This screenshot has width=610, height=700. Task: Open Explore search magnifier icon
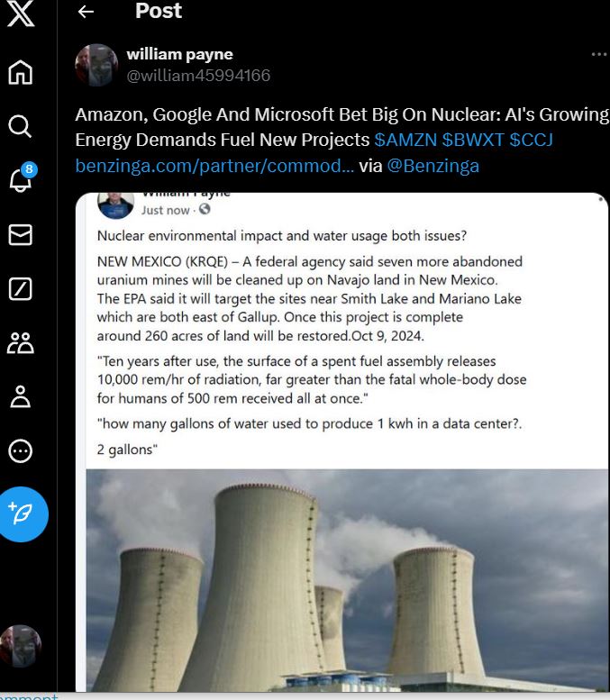[21, 126]
